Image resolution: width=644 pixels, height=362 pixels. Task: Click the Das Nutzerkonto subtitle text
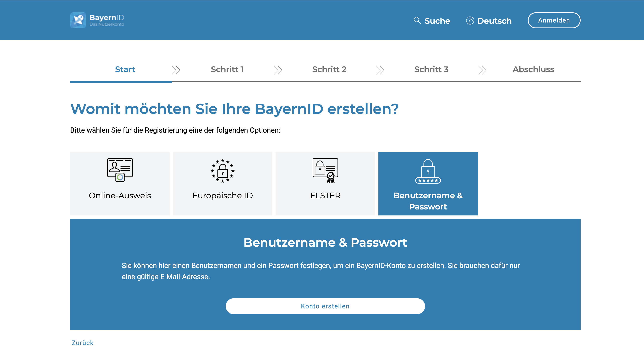107,24
